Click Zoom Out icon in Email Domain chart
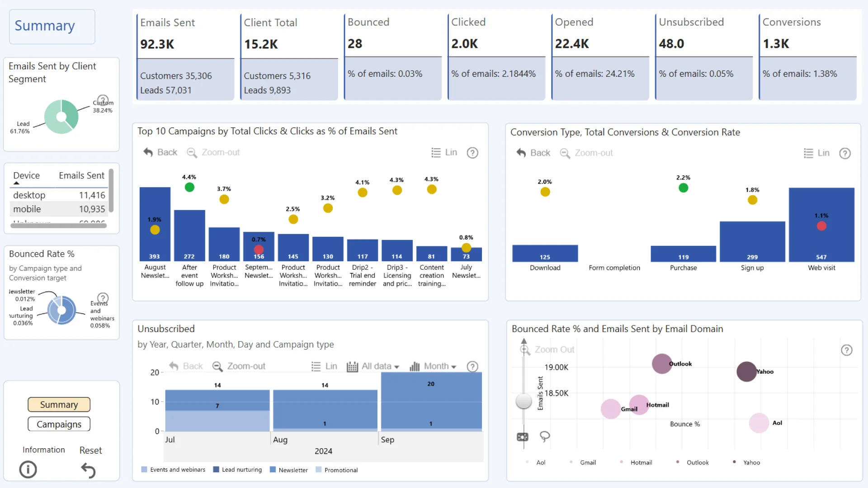This screenshot has height=488, width=868. click(525, 350)
